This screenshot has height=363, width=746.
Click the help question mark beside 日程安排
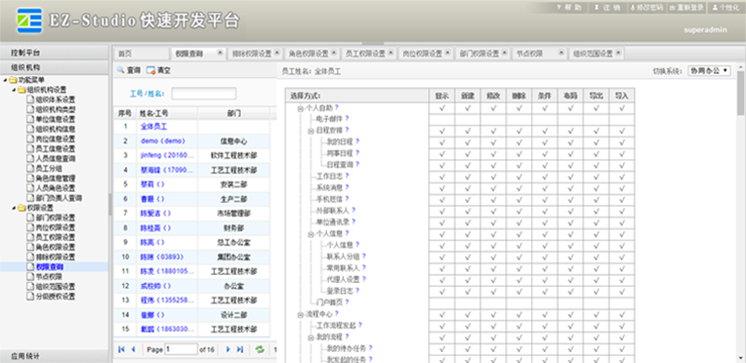tap(347, 130)
